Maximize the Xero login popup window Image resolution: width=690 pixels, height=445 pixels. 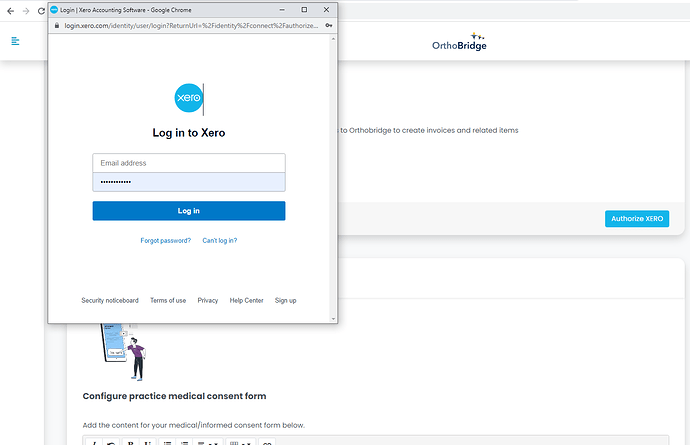click(x=304, y=10)
